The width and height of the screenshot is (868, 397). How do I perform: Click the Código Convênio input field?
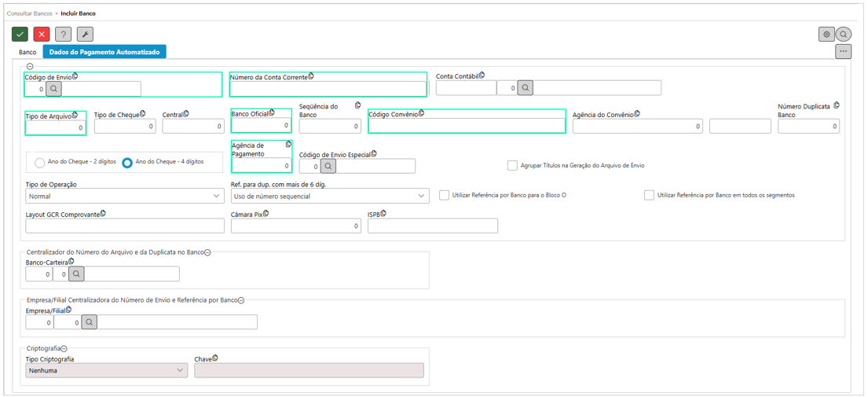tap(467, 126)
